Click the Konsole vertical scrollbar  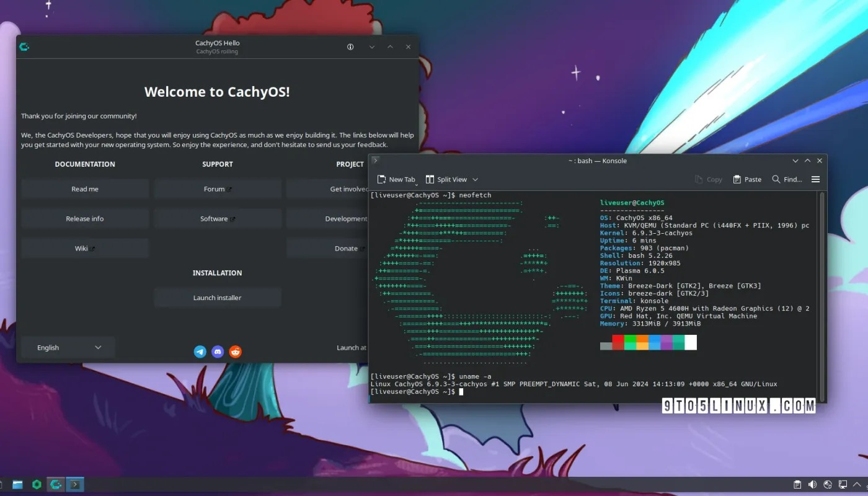(x=823, y=296)
